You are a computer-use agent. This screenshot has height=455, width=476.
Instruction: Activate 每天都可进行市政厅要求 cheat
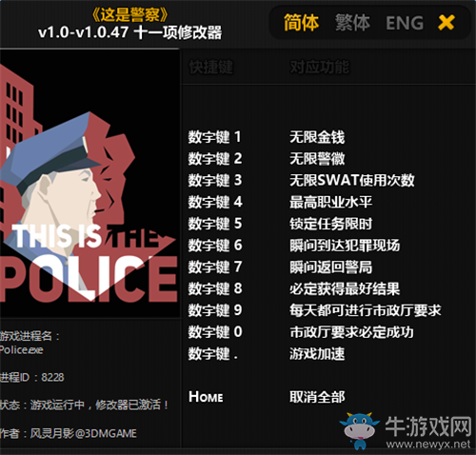click(x=366, y=310)
